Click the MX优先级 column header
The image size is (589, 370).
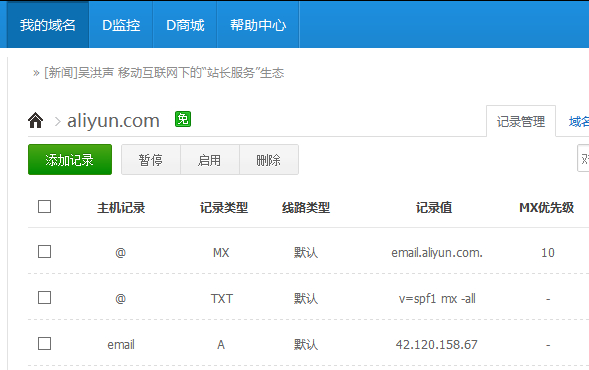click(547, 207)
